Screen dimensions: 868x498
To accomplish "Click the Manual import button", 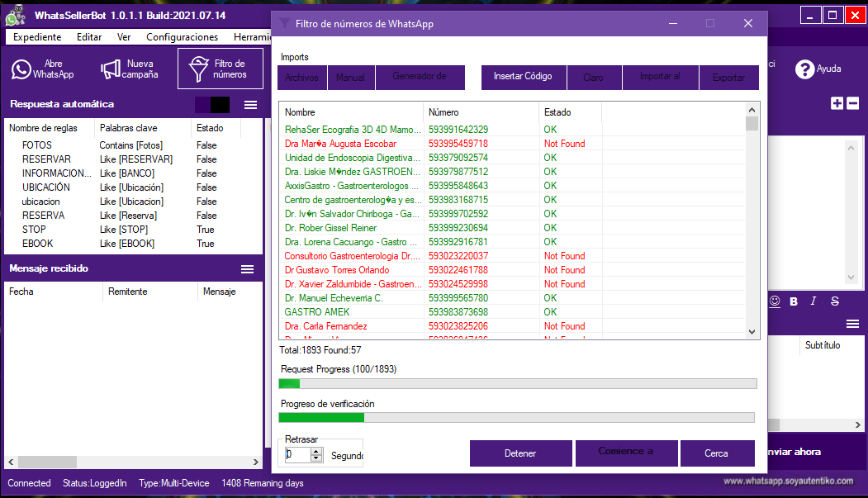I will (x=351, y=78).
